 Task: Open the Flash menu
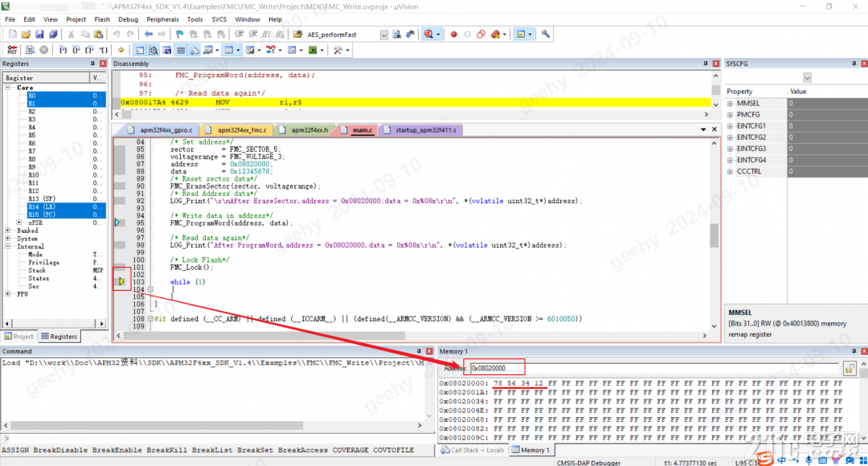[102, 19]
